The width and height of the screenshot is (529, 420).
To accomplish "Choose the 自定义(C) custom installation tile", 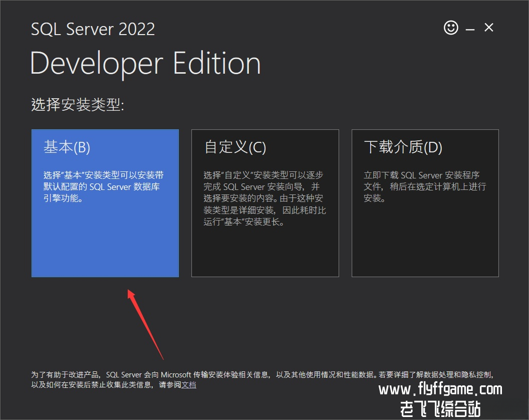I will pyautogui.click(x=265, y=203).
